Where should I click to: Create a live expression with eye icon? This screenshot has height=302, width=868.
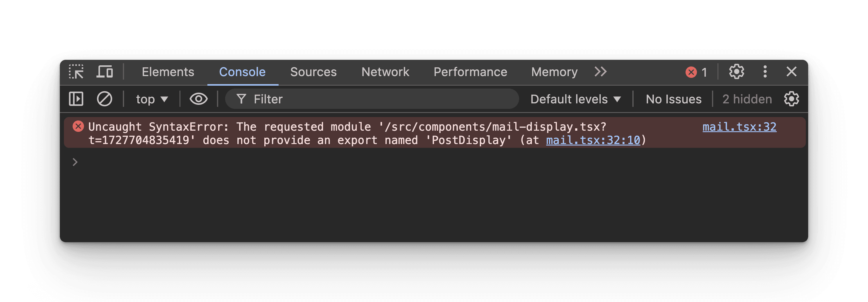pos(198,99)
